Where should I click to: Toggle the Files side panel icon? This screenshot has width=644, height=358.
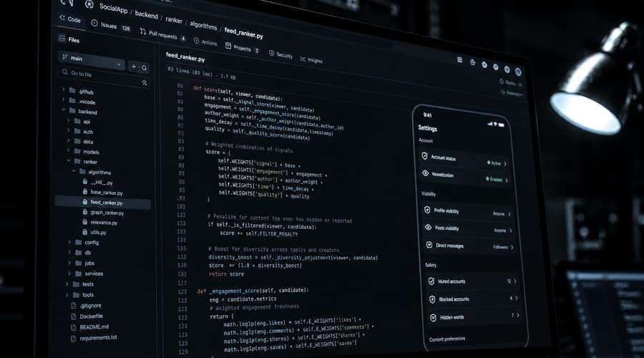coord(62,38)
